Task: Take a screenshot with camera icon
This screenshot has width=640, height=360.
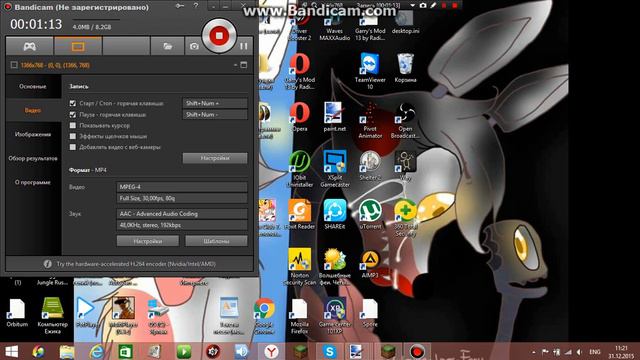Action: 194,47
